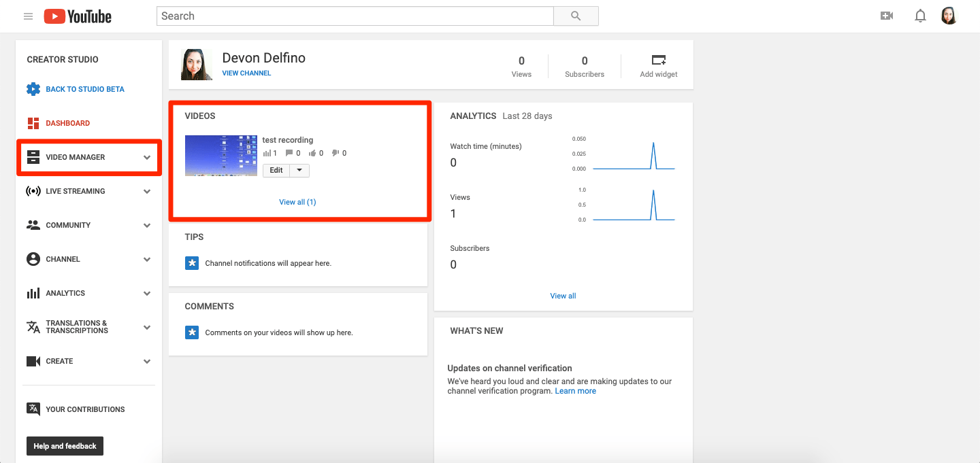The width and height of the screenshot is (980, 463).
Task: Click the Views line chart
Action: point(633,205)
